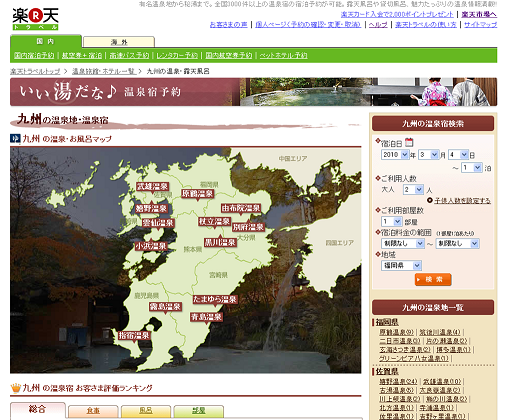The width and height of the screenshot is (508, 420).
Task: Select 武雄温泉 marker on the map
Action: (x=152, y=187)
